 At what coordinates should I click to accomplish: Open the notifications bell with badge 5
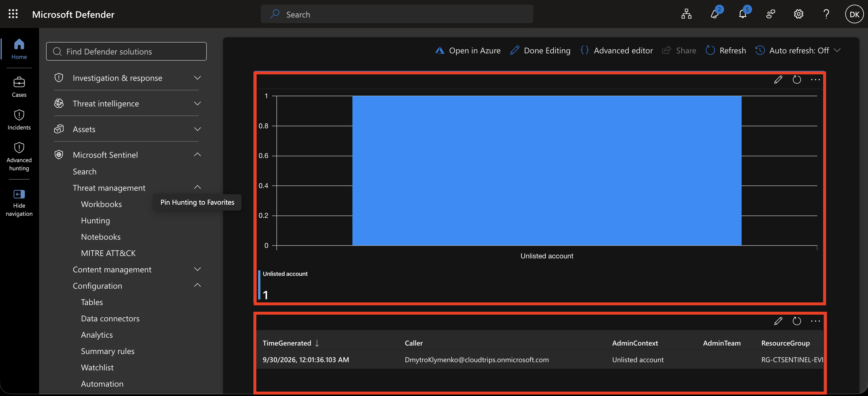[743, 14]
